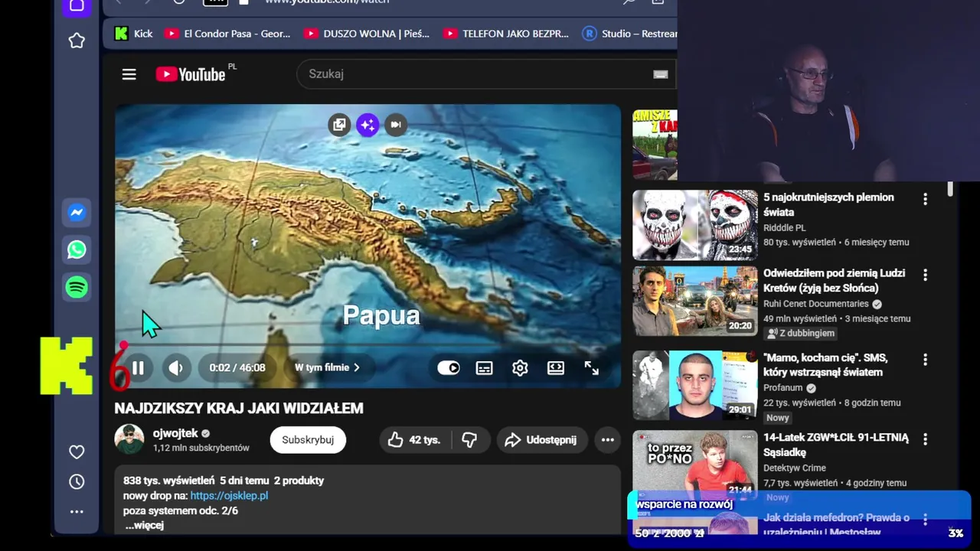Seek on the video progress bar
The width and height of the screenshot is (980, 551).
(367, 344)
